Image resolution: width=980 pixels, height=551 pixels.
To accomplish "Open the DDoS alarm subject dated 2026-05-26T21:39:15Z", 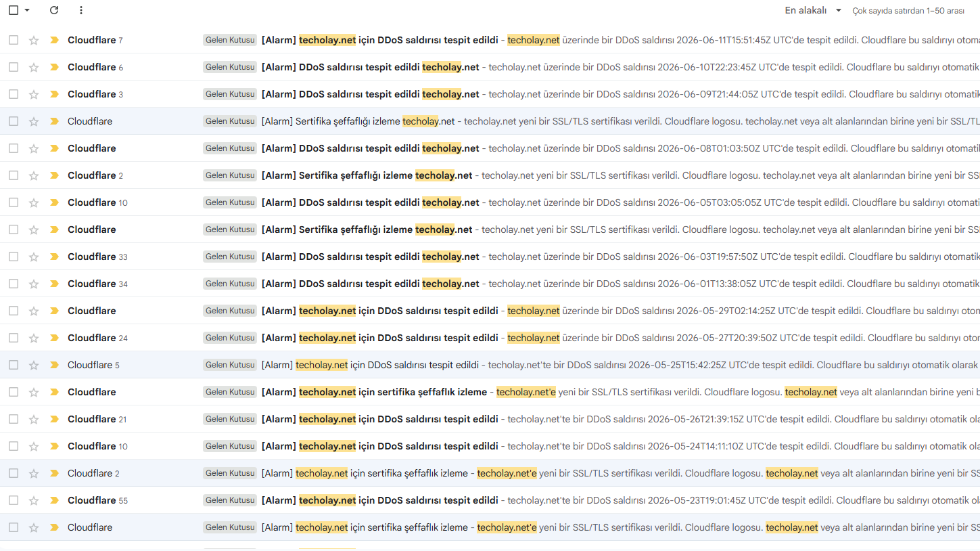I will coord(380,419).
